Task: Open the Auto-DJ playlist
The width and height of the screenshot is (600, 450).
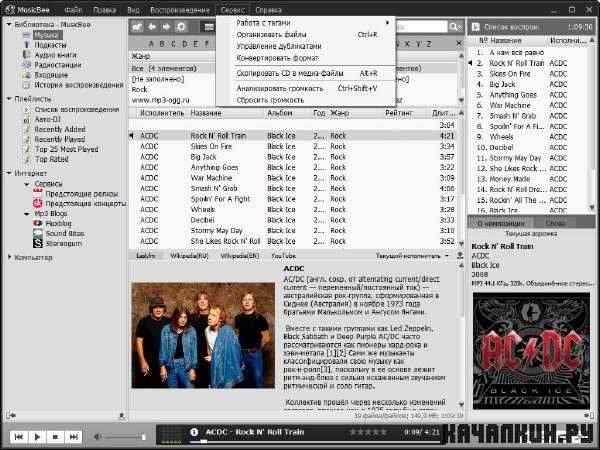Action: click(48, 119)
